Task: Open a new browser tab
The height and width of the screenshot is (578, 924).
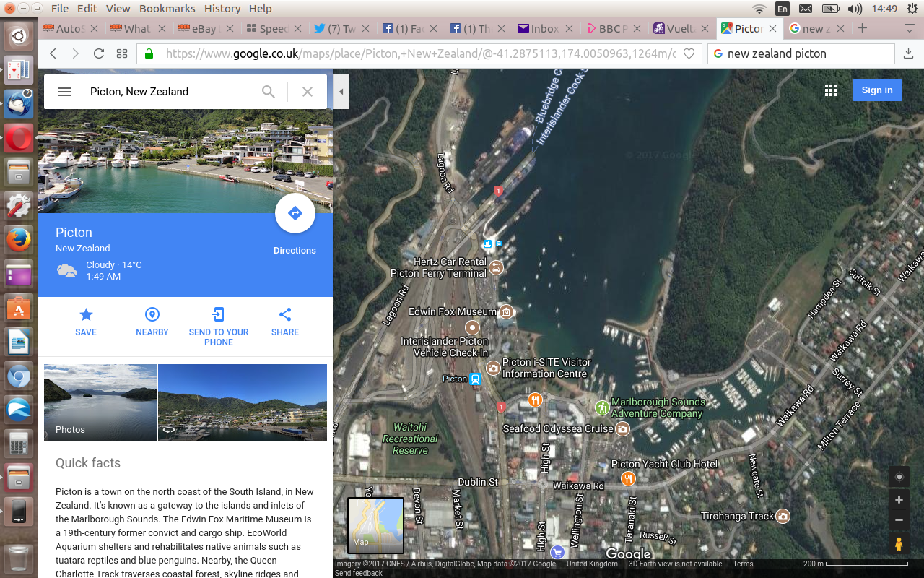Action: point(862,28)
